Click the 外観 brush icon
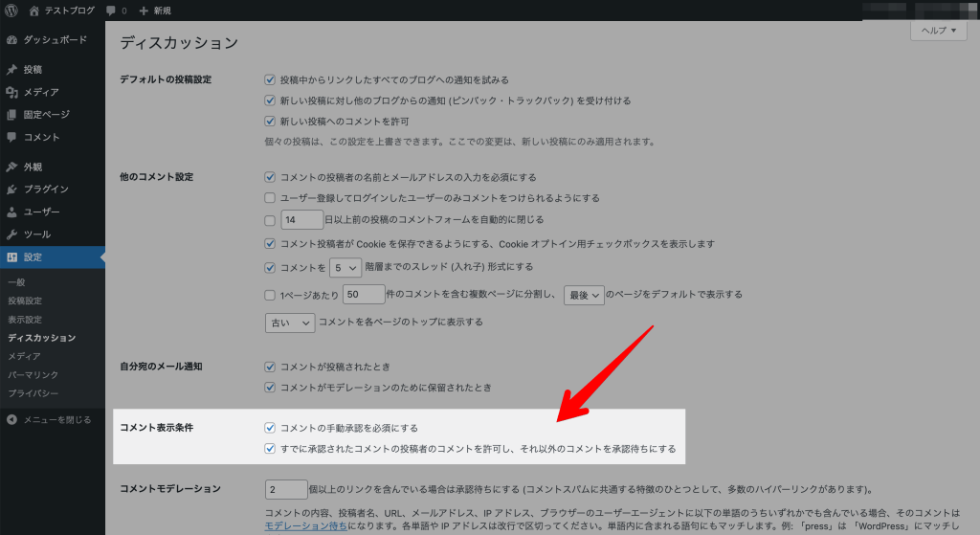This screenshot has height=535, width=980. click(11, 167)
